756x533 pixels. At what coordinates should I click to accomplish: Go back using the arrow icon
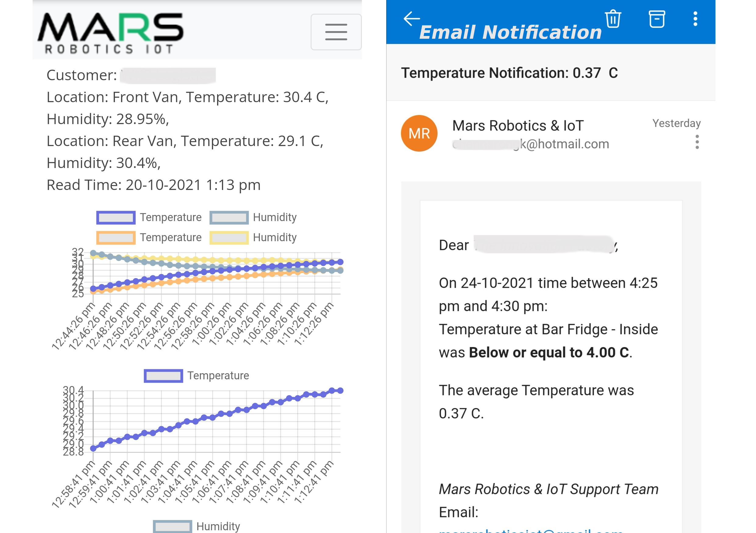(411, 18)
